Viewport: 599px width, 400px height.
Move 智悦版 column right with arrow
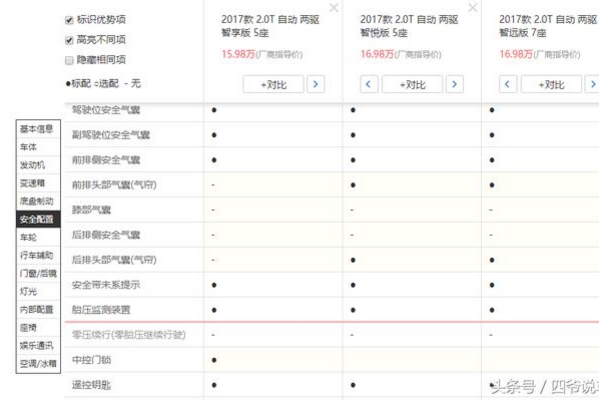click(455, 84)
